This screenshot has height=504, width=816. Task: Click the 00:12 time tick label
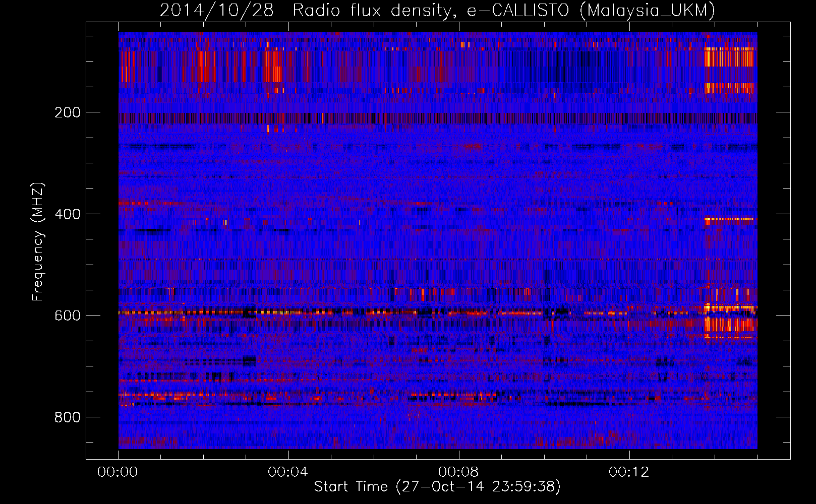[629, 472]
